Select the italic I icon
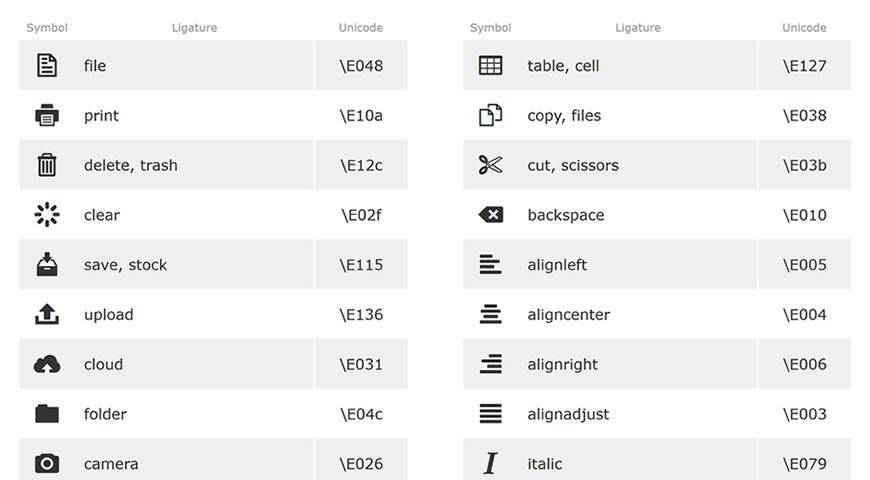The image size is (870, 480). [x=490, y=464]
